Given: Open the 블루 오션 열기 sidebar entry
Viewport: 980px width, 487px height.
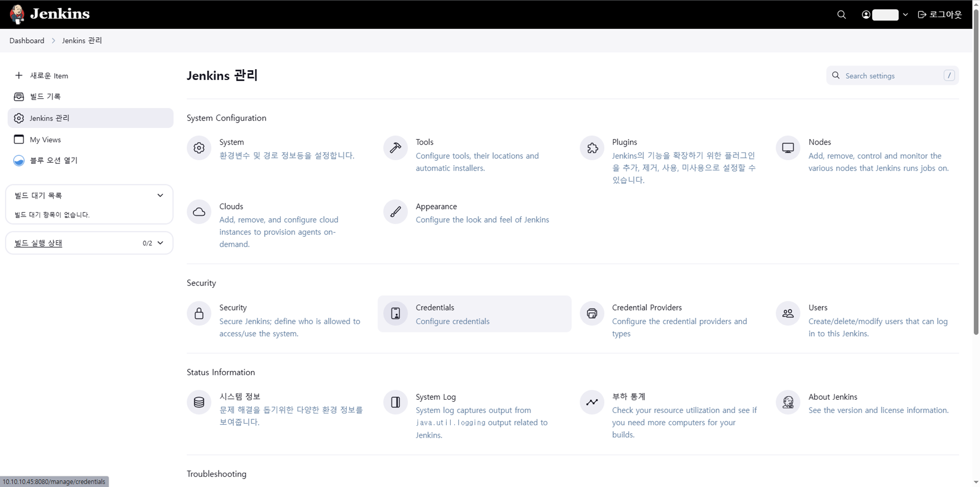Looking at the screenshot, I should pos(91,160).
